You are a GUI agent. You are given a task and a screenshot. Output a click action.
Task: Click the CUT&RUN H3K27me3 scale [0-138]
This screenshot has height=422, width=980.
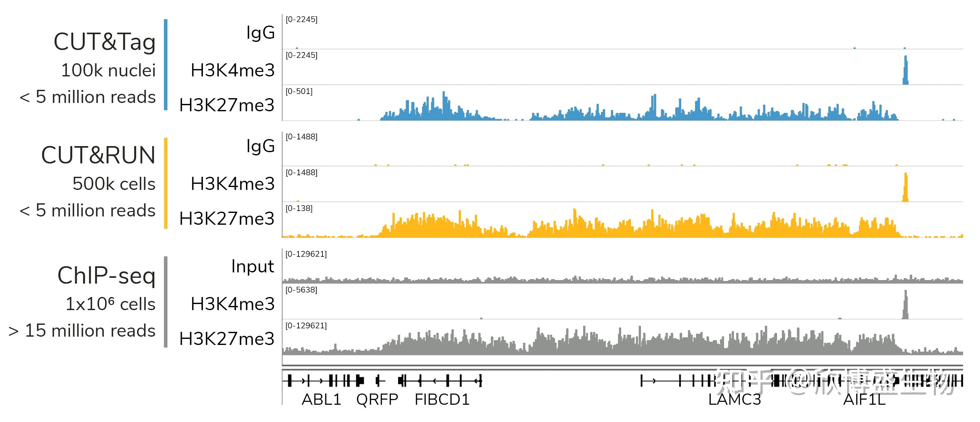pos(299,208)
